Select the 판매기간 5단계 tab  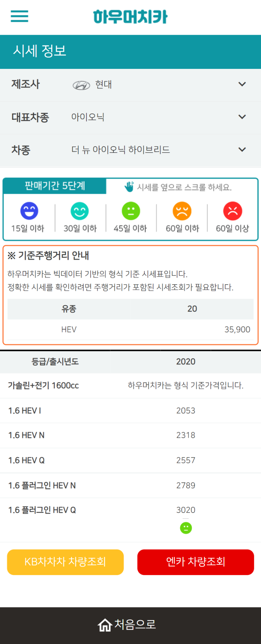55,186
